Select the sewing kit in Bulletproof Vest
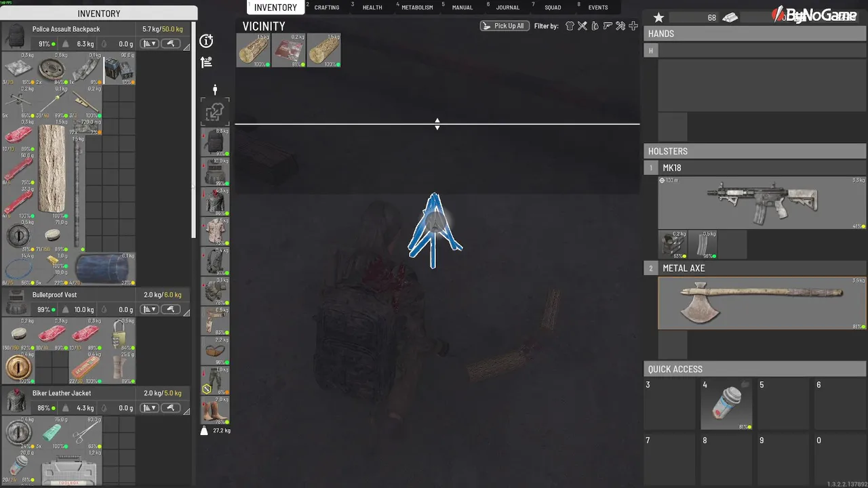Screen dimensions: 868x488 (85, 368)
